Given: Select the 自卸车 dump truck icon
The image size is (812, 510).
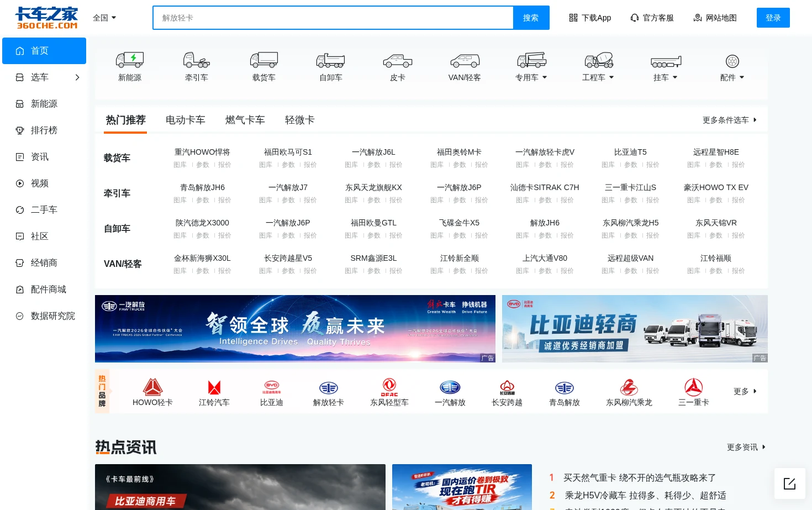Looking at the screenshot, I should (x=331, y=60).
